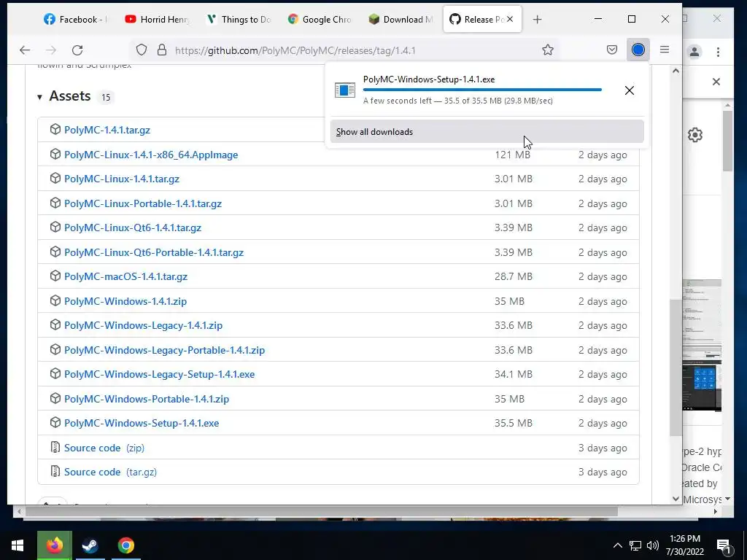Open Chrome window three-dot menu
This screenshot has height=560, width=747.
718,52
